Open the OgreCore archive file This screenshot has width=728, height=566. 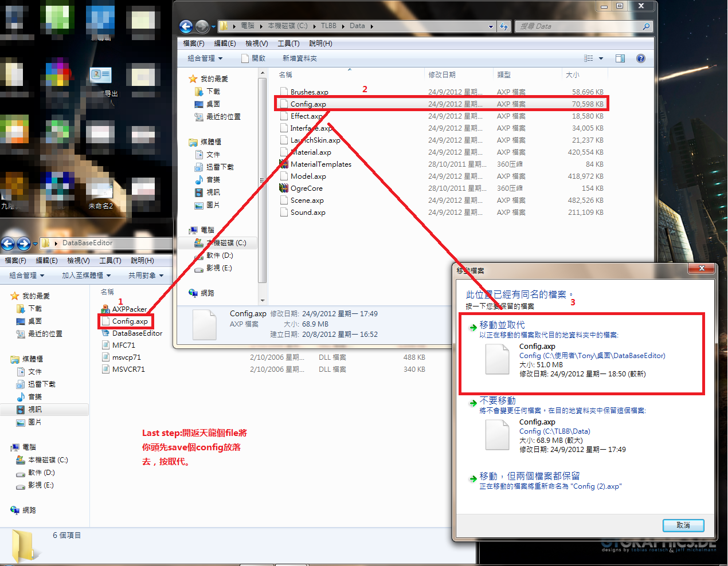306,188
